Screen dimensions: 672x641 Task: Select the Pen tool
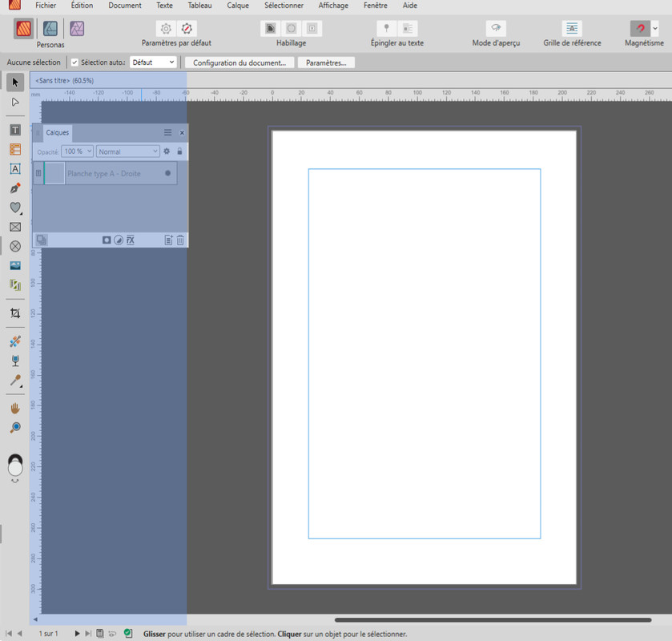pyautogui.click(x=15, y=187)
